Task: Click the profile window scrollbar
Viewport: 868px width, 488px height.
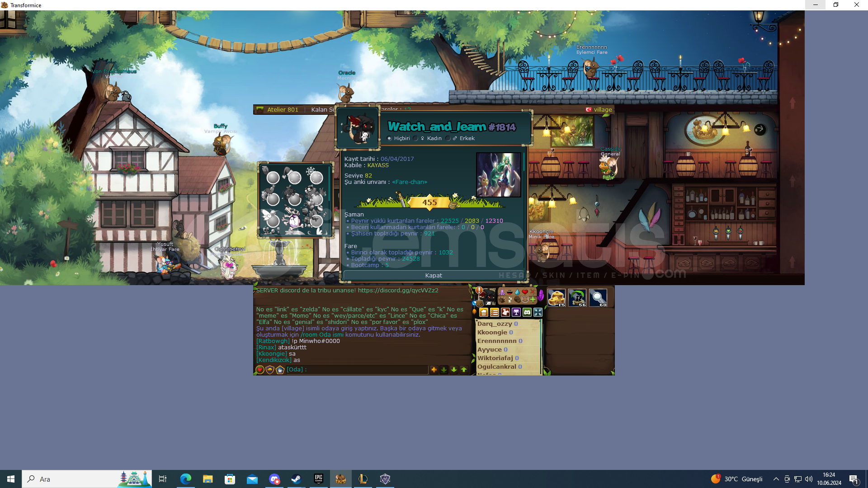Action: point(524,162)
